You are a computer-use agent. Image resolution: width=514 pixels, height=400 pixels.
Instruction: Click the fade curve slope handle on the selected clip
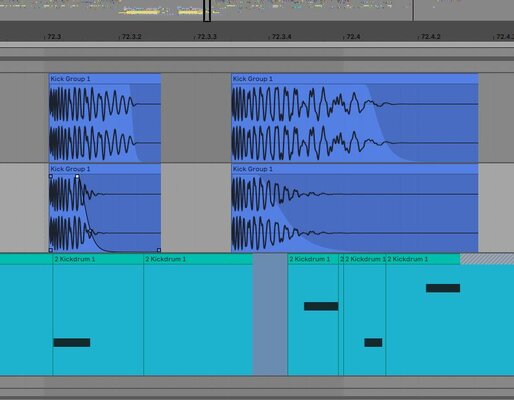(x=90, y=231)
